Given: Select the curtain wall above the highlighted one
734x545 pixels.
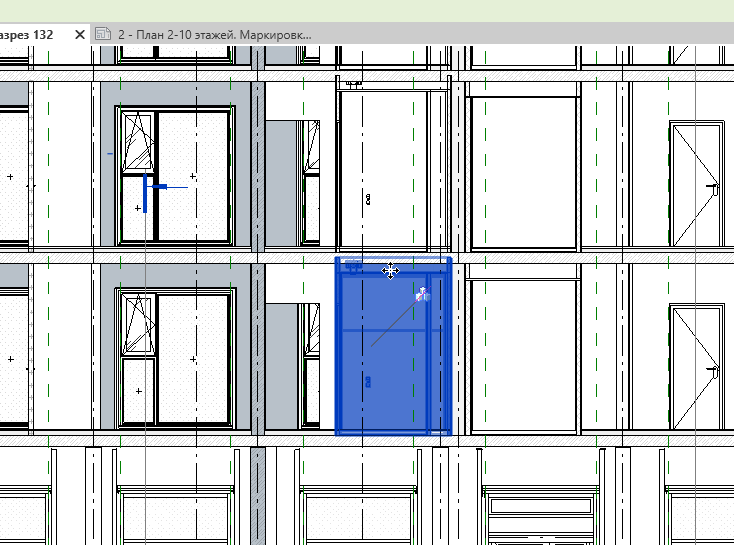Looking at the screenshot, I should coord(393,164).
